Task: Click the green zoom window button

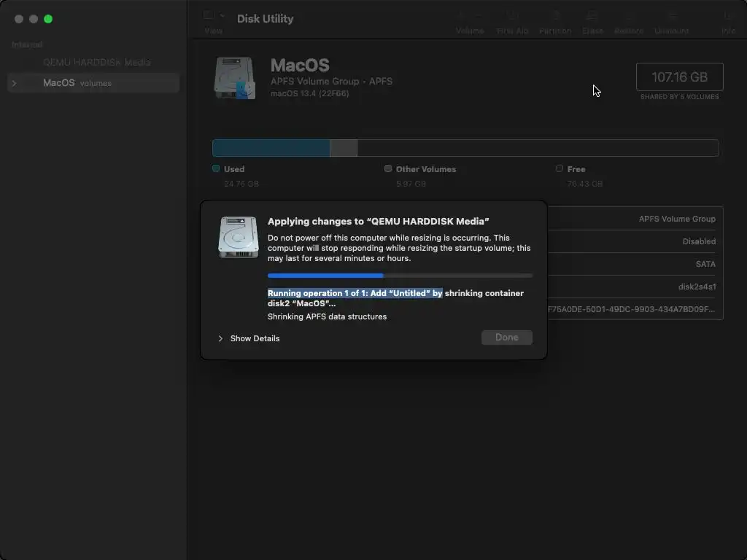Action: click(x=48, y=19)
